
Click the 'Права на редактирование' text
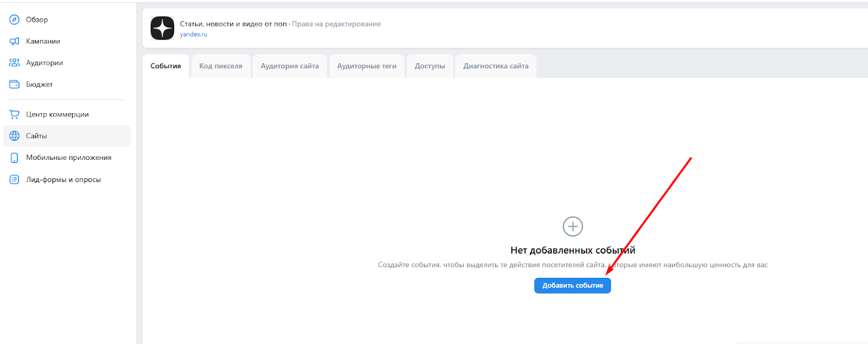[x=336, y=24]
